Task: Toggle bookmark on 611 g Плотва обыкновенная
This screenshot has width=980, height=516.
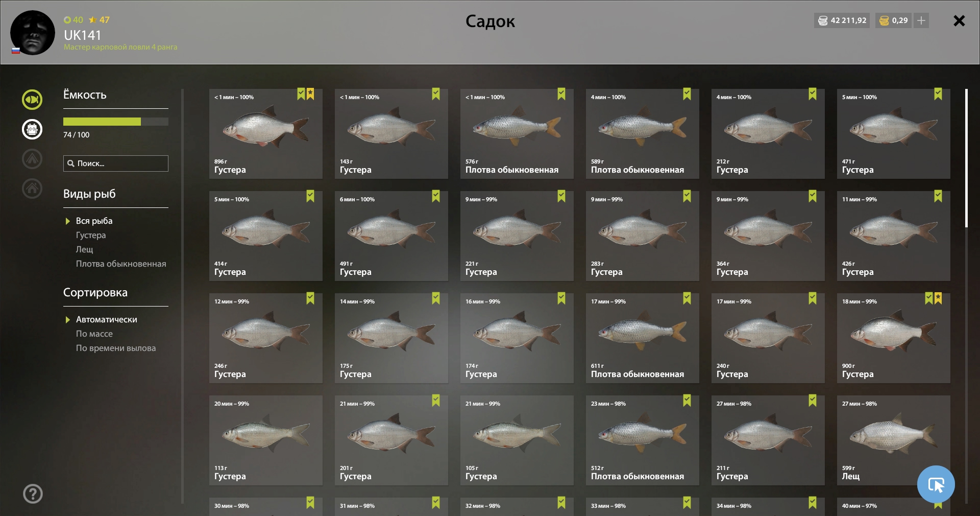Action: pyautogui.click(x=687, y=298)
